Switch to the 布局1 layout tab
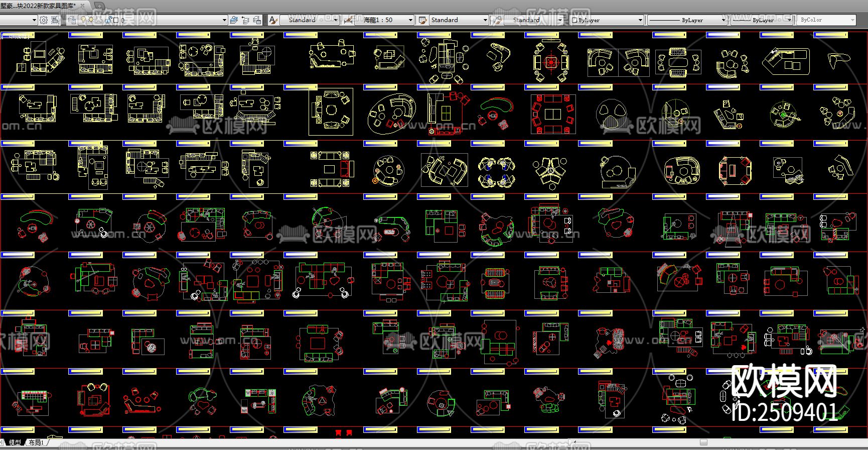Image resolution: width=868 pixels, height=450 pixels. tap(36, 442)
